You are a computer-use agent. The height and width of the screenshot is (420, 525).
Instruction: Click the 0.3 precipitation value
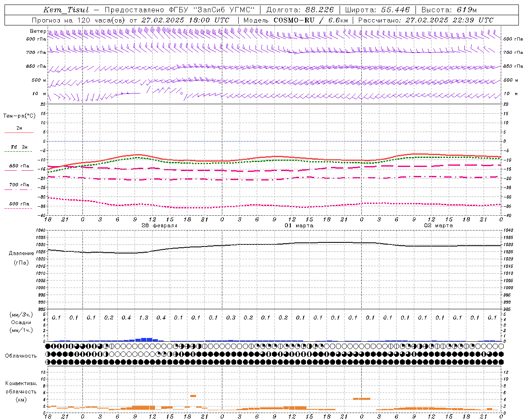point(231,318)
